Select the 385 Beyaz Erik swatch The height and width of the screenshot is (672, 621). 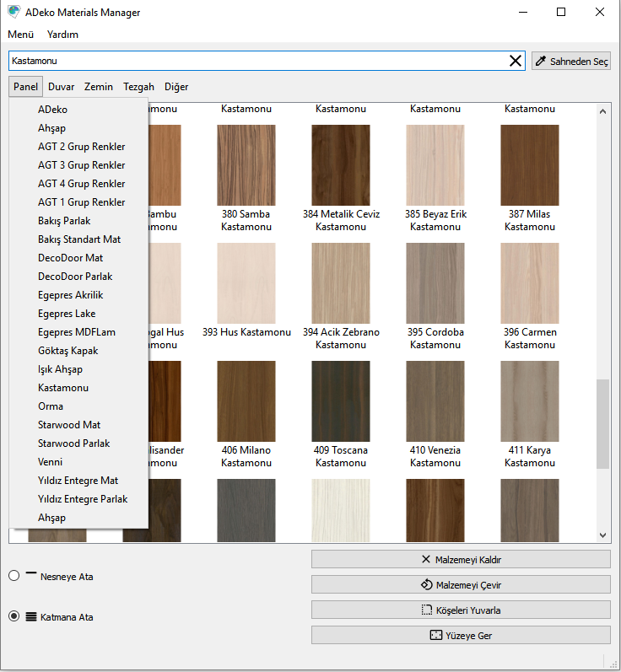pos(435,165)
